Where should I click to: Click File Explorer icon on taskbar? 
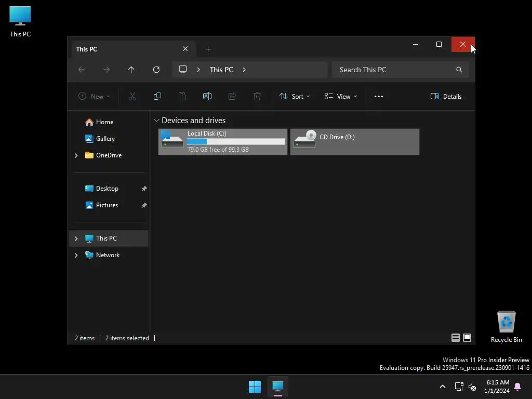pyautogui.click(x=278, y=387)
